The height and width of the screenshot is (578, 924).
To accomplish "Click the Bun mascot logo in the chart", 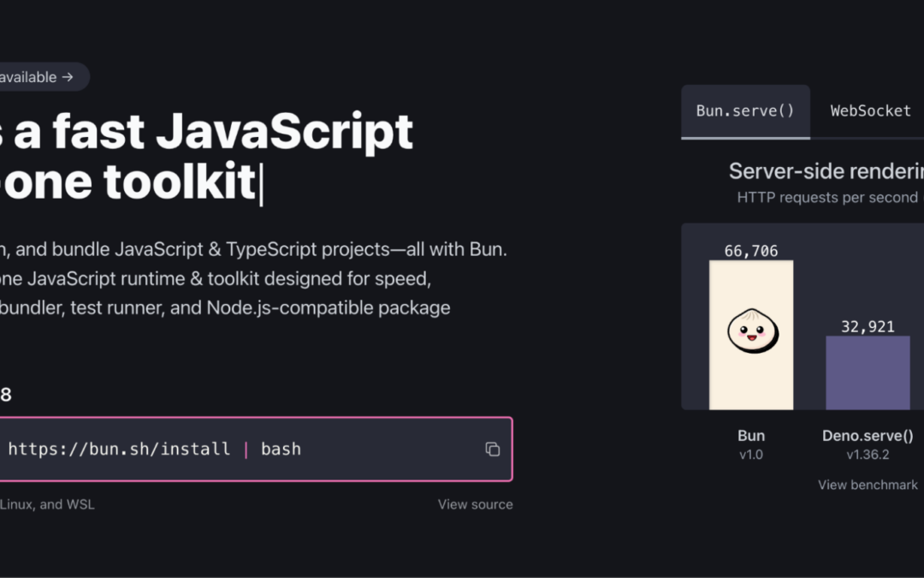I will point(751,331).
